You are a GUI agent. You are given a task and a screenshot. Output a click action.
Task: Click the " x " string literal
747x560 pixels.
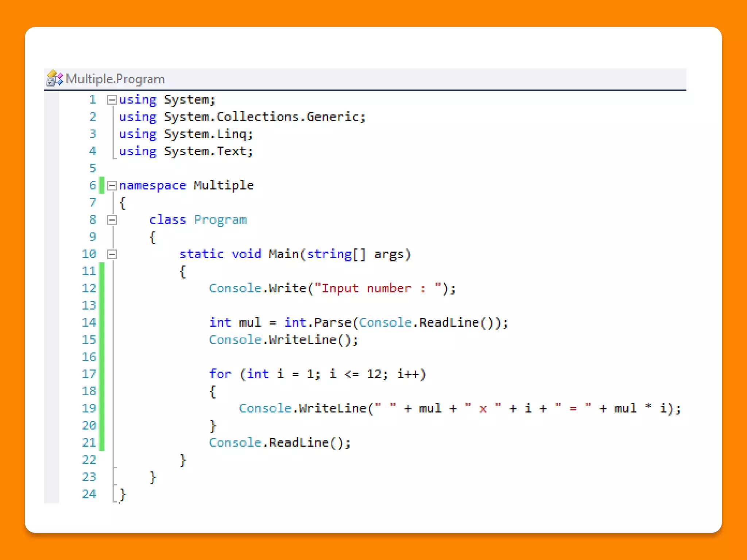tap(483, 408)
